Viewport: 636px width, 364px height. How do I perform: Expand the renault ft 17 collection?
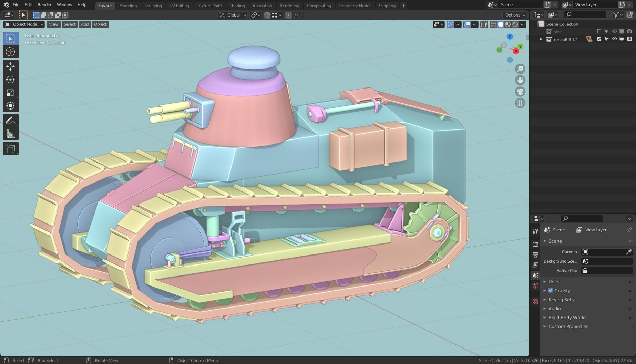pyautogui.click(x=541, y=39)
